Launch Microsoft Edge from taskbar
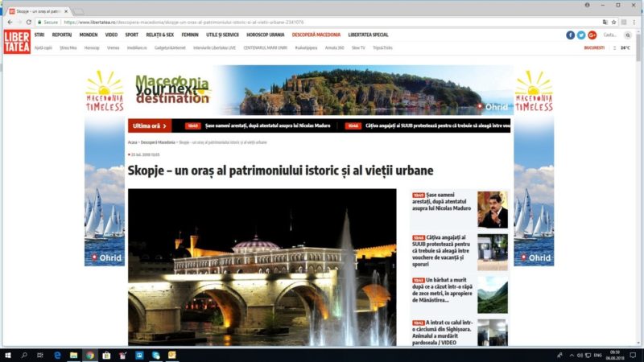644x362 pixels. 57,355
